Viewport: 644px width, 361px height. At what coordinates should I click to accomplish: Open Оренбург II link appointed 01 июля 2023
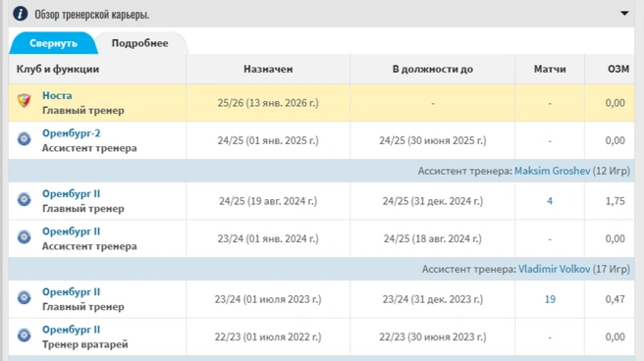tap(71, 292)
